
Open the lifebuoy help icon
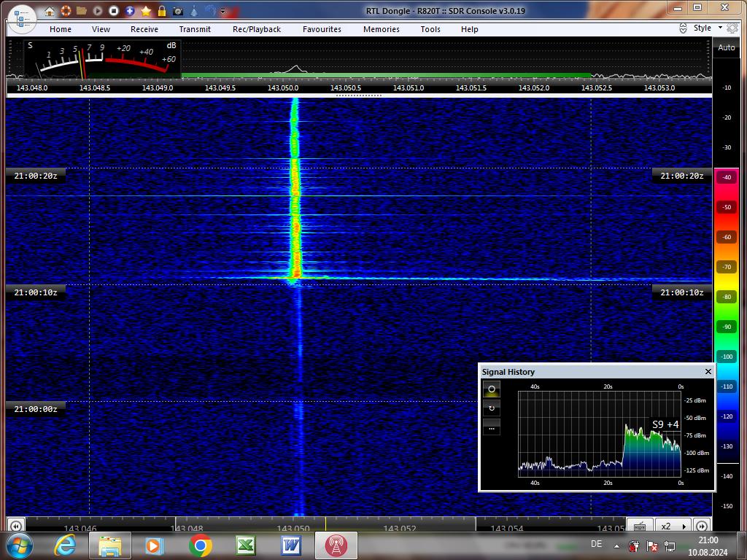[x=66, y=10]
